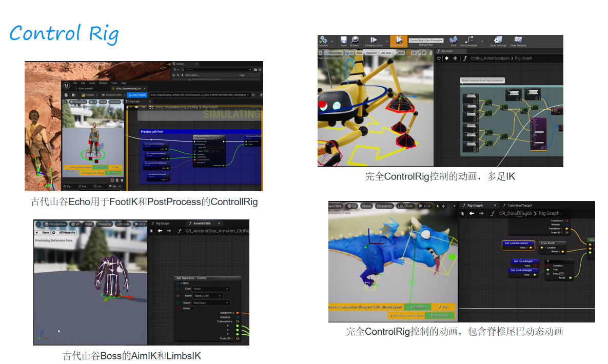Click 'Body rotation from leg locations' comment

coord(482,80)
